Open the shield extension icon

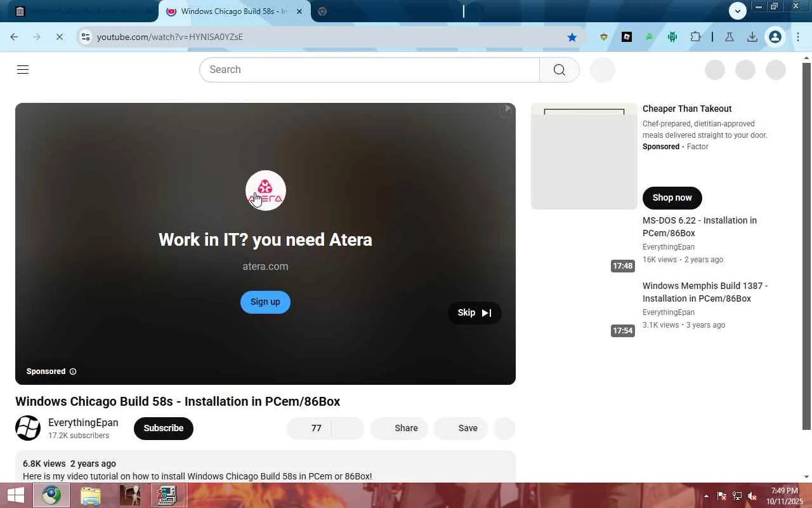pyautogui.click(x=604, y=37)
